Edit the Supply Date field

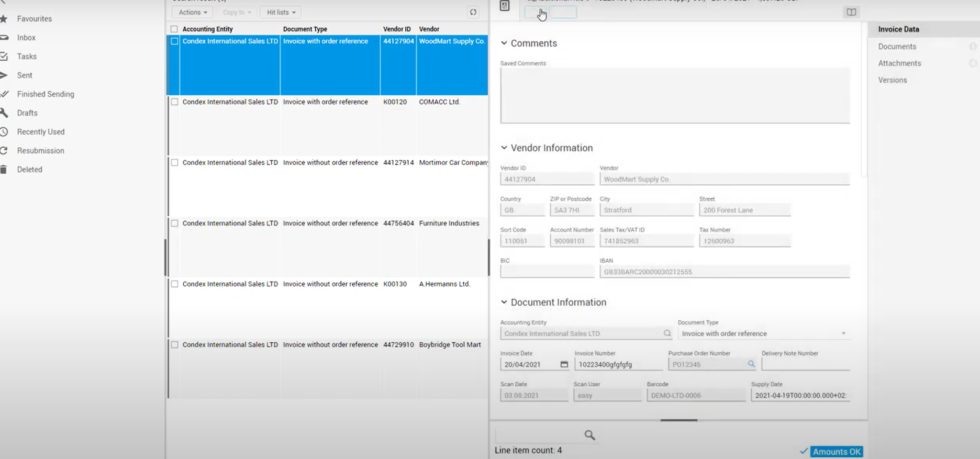coord(800,395)
